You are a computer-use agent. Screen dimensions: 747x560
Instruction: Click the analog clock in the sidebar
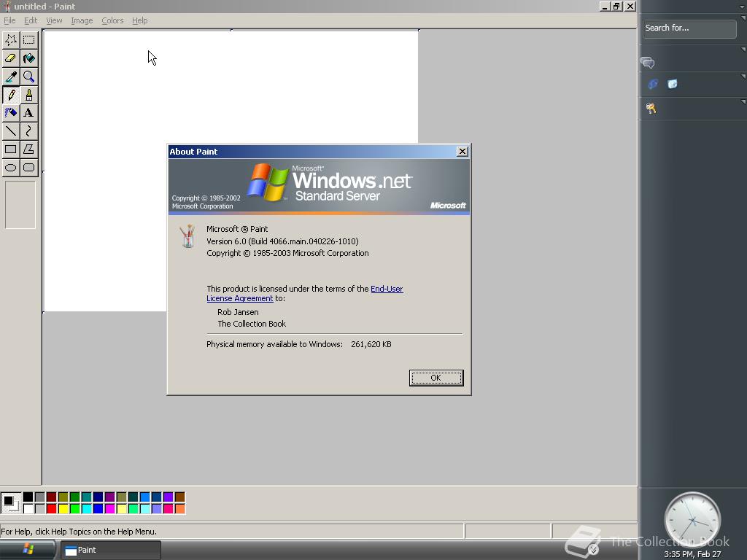pos(692,520)
